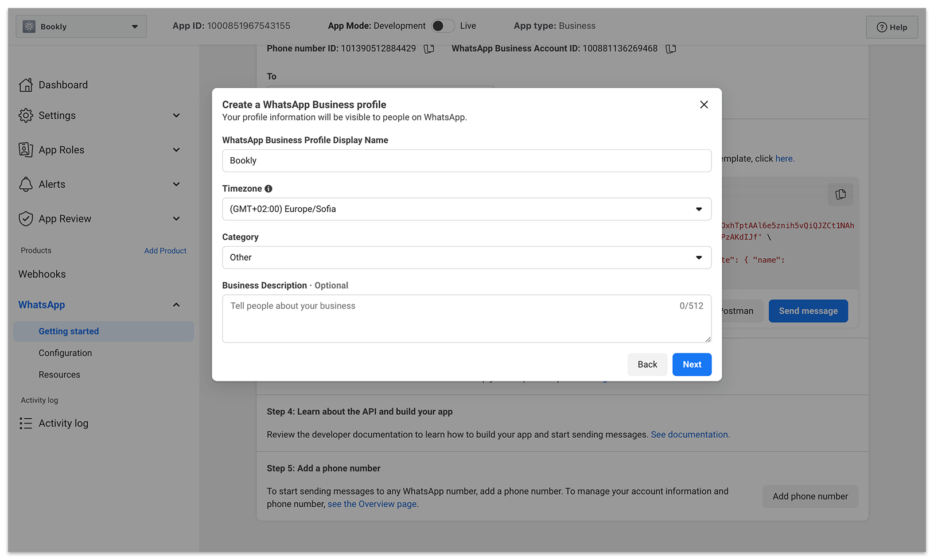Expand the Alerts chevron
934x560 pixels.
tap(176, 184)
